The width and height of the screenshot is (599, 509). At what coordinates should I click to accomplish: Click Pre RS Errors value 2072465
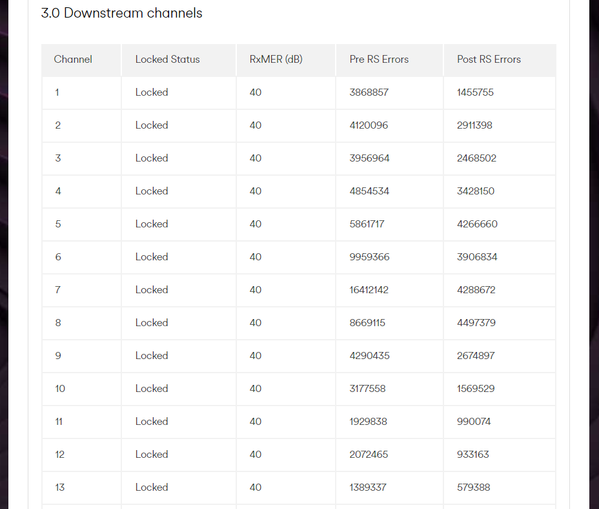click(x=369, y=454)
